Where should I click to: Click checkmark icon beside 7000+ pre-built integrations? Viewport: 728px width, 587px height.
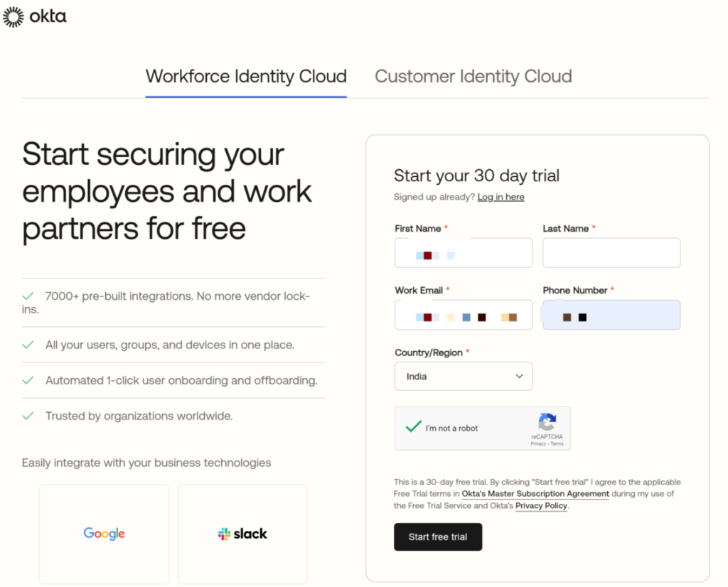(28, 296)
